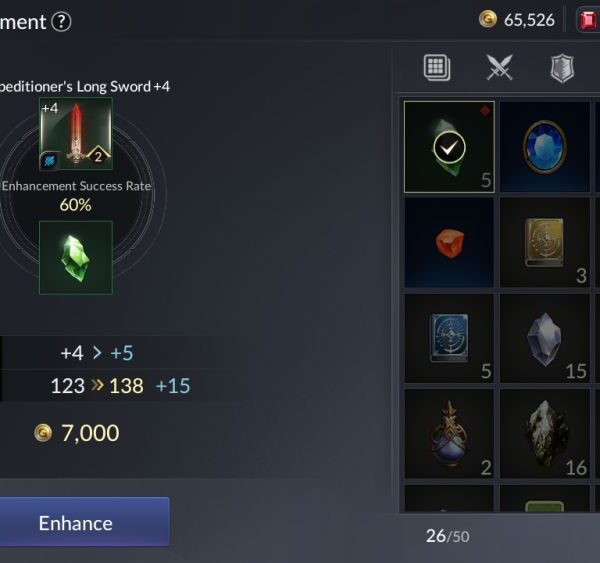600x563 pixels.
Task: Switch to the shield armor tab
Action: (562, 69)
